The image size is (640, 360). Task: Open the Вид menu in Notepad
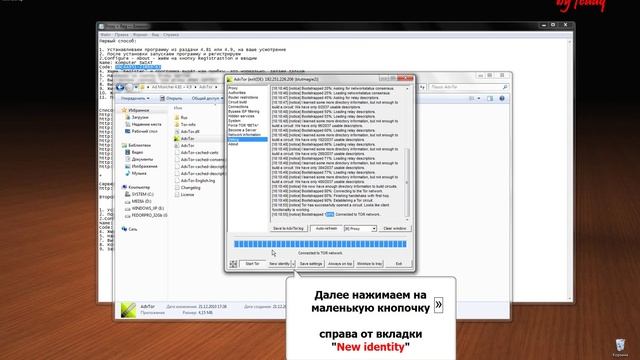pyautogui.click(x=155, y=35)
